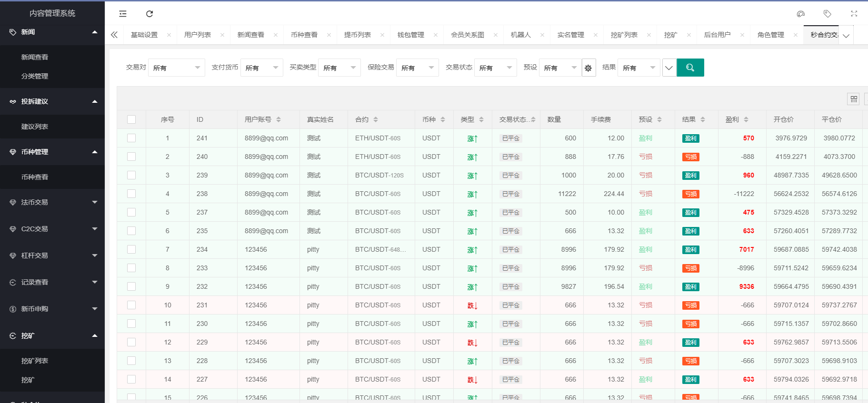Switch to the 币种查看 tab
The image size is (868, 403).
click(304, 35)
